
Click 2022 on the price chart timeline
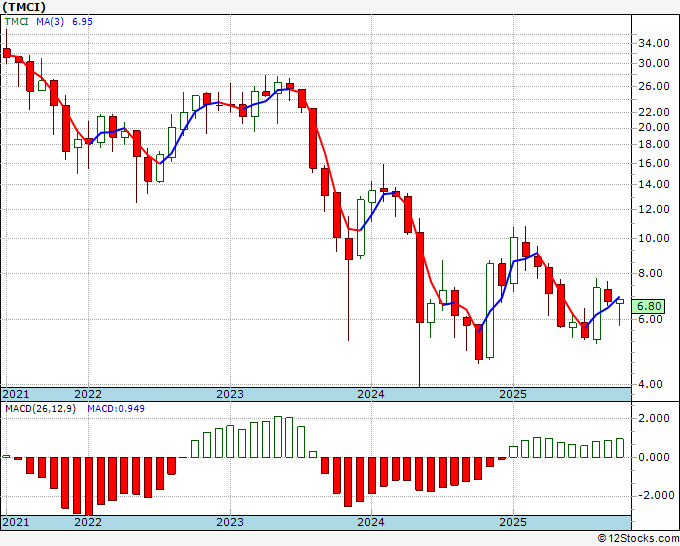[88, 394]
